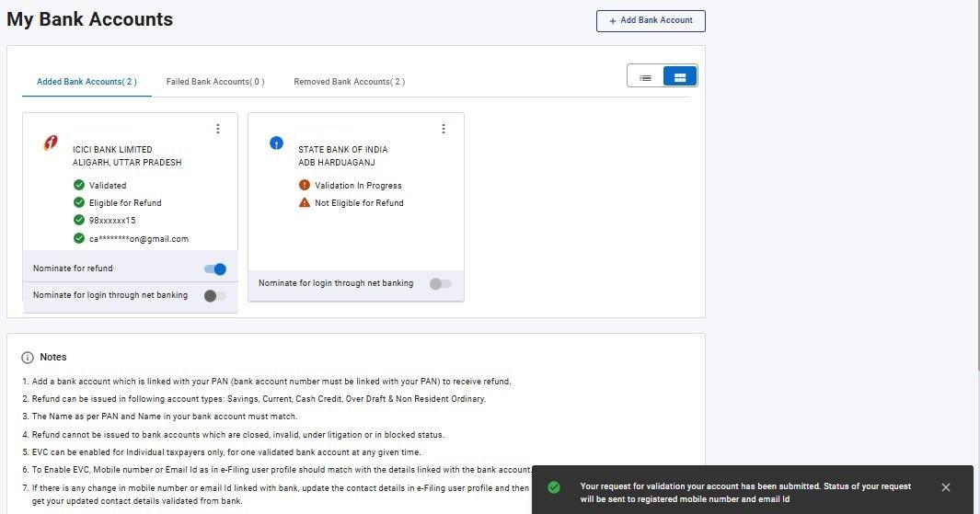Image resolution: width=980 pixels, height=514 pixels.
Task: Click the Not Eligible for Refund triangle icon
Action: tap(305, 202)
